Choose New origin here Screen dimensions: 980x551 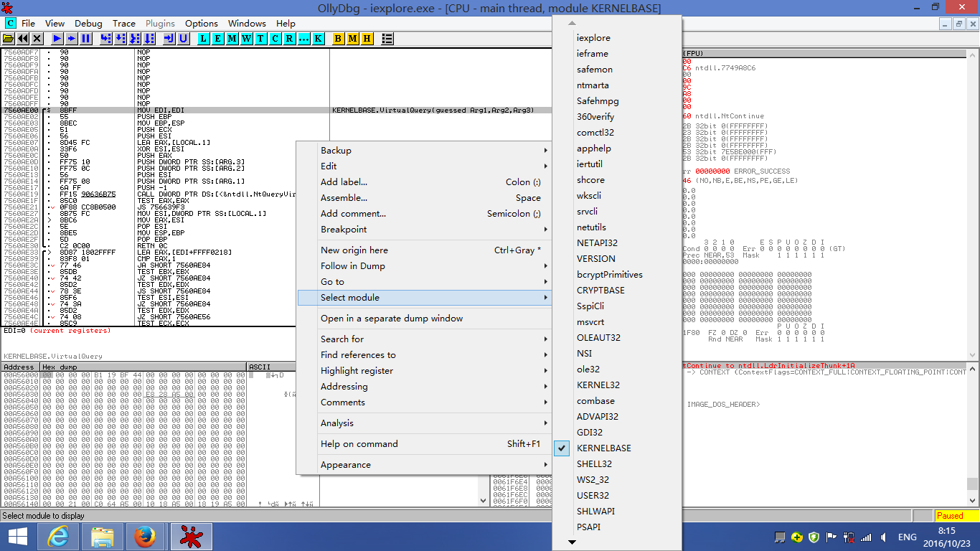[425, 250]
